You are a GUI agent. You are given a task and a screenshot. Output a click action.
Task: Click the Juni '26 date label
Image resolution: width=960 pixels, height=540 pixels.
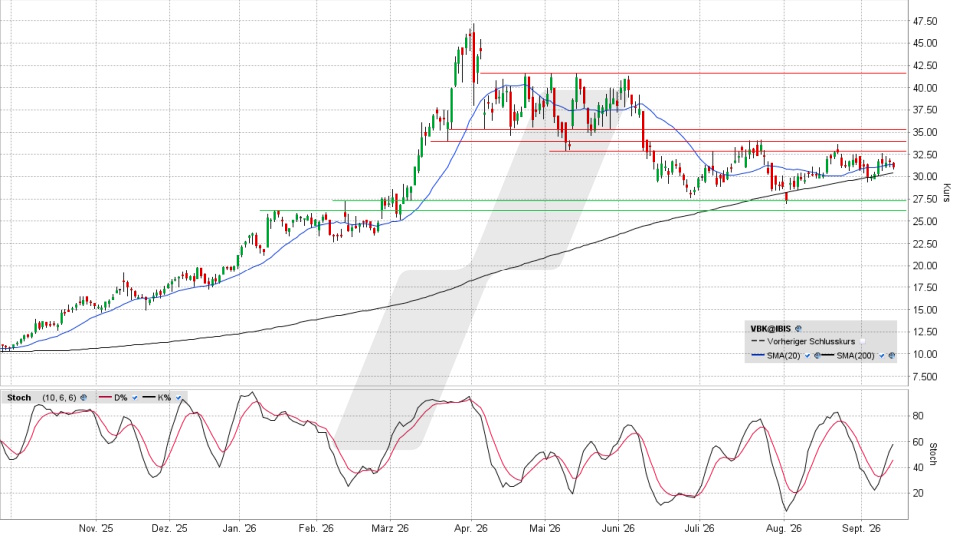[619, 528]
